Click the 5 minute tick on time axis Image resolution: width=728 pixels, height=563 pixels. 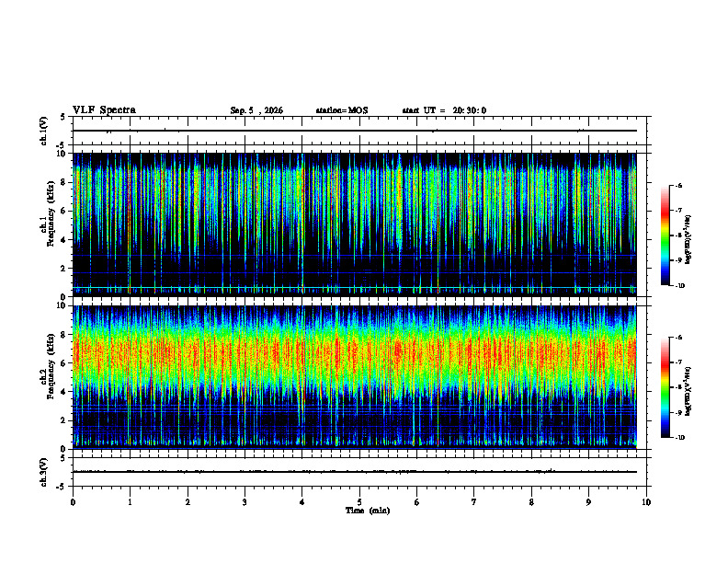359,502
